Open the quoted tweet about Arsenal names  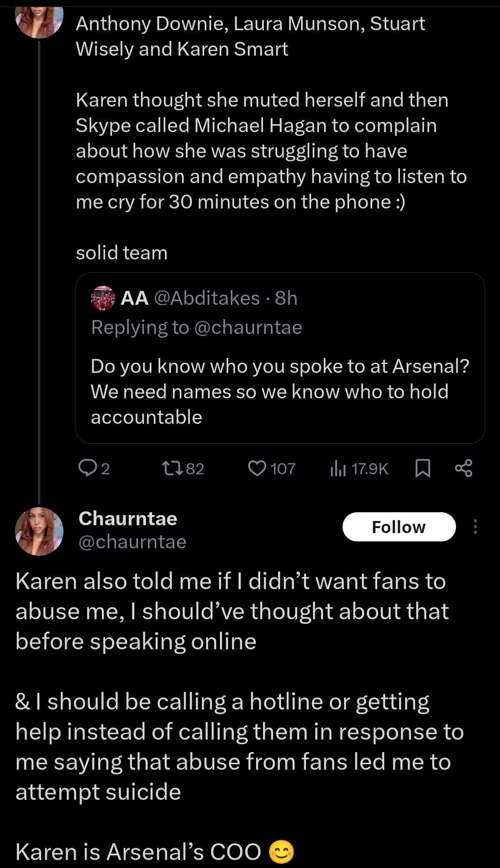[280, 391]
